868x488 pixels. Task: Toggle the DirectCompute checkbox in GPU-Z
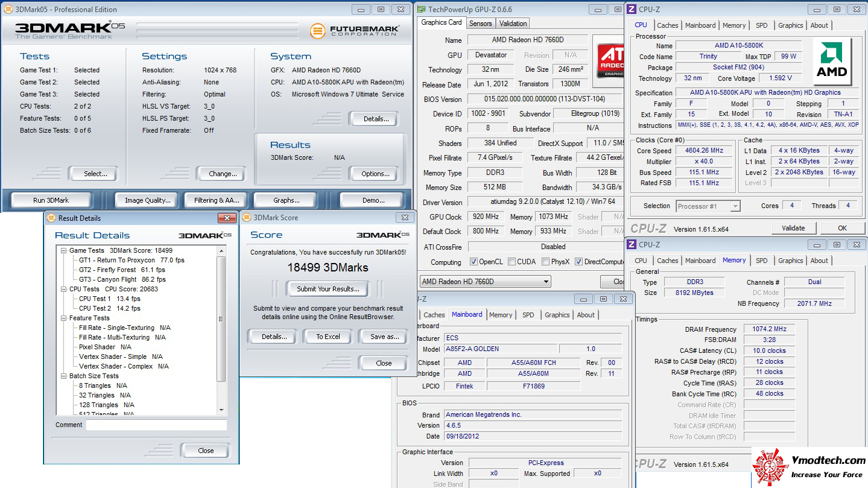[578, 262]
